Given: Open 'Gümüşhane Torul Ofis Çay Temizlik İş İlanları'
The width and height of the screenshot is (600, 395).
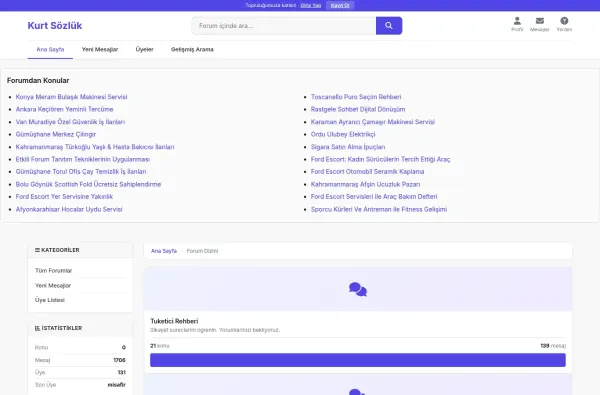Looking at the screenshot, I should coord(81,171).
